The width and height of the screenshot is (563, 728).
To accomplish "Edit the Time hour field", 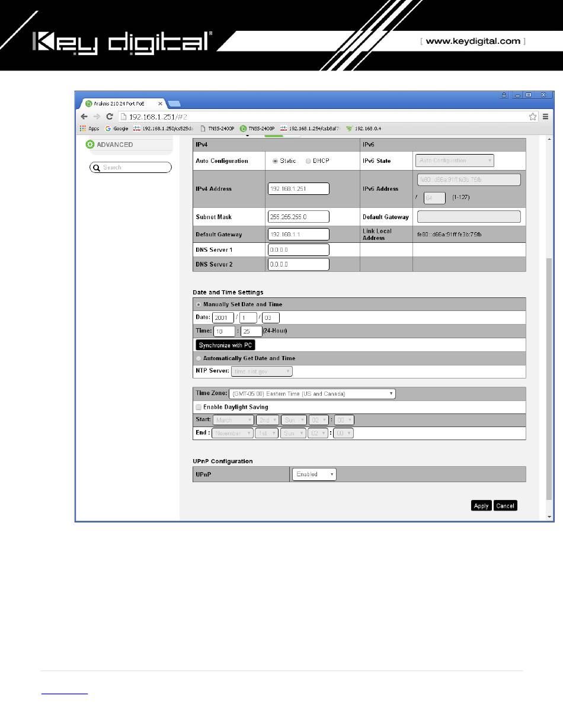I will (x=224, y=331).
